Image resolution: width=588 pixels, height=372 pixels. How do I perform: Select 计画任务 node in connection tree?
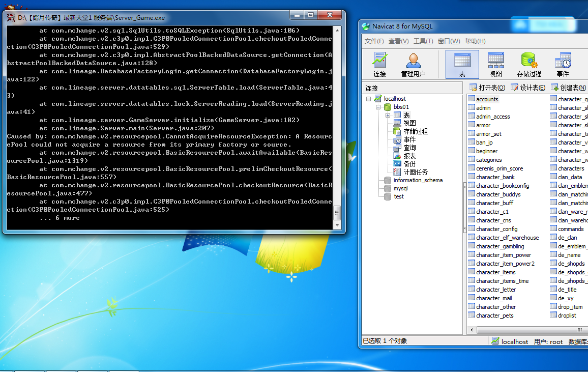[x=416, y=172]
